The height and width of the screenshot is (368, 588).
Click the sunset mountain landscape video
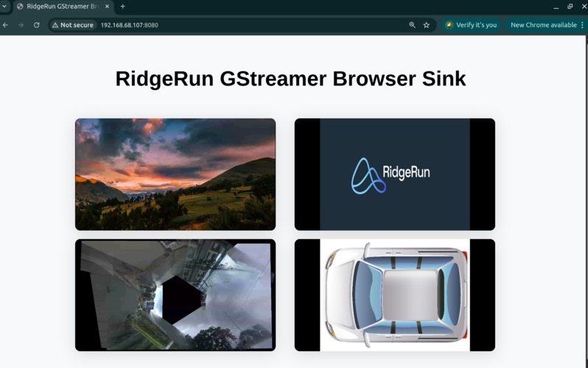coord(175,174)
